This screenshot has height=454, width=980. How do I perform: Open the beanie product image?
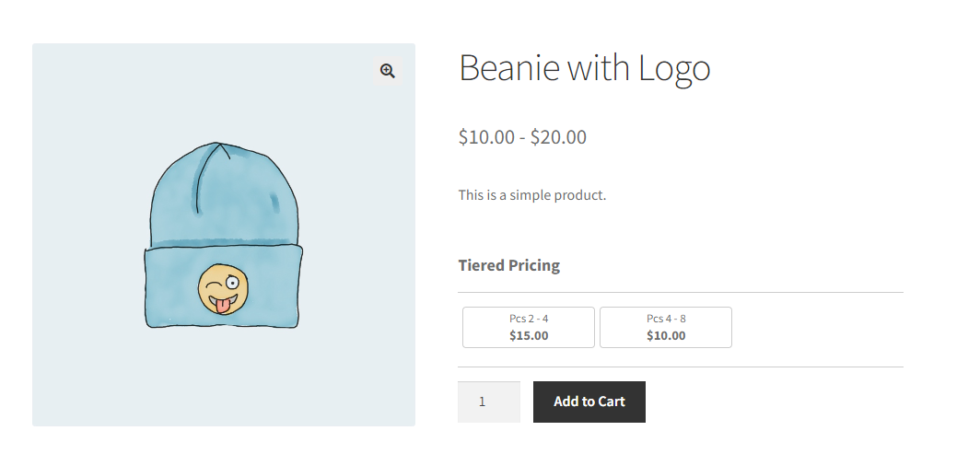click(224, 235)
